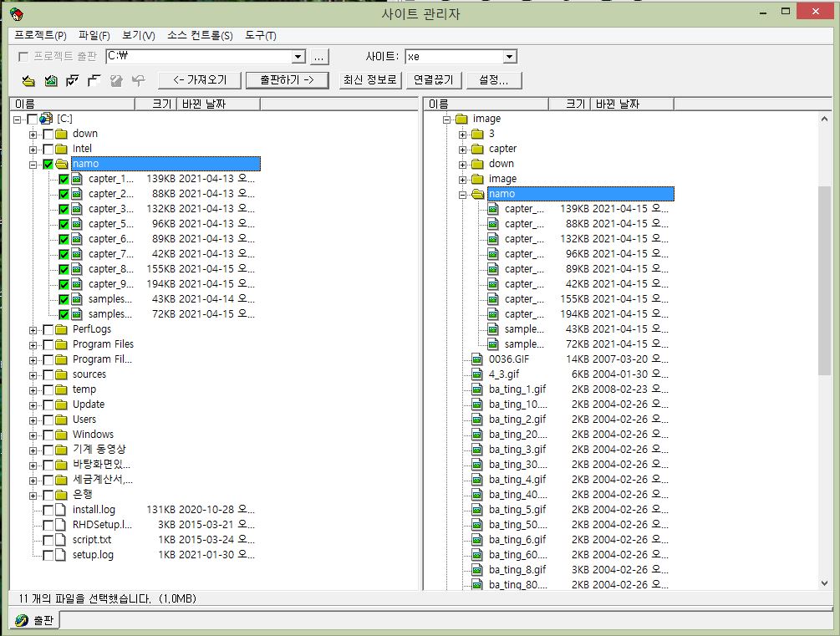Open the 소스 컨트롤(S) menu
The image size is (840, 636).
point(200,35)
